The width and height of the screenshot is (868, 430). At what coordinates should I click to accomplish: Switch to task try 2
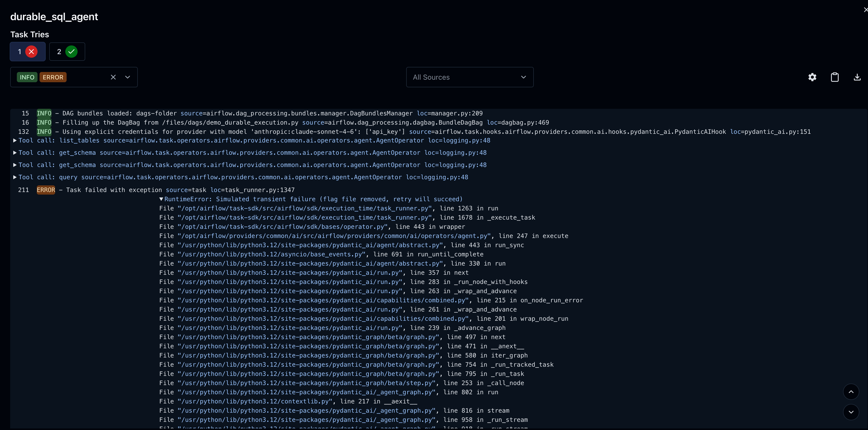pos(59,52)
